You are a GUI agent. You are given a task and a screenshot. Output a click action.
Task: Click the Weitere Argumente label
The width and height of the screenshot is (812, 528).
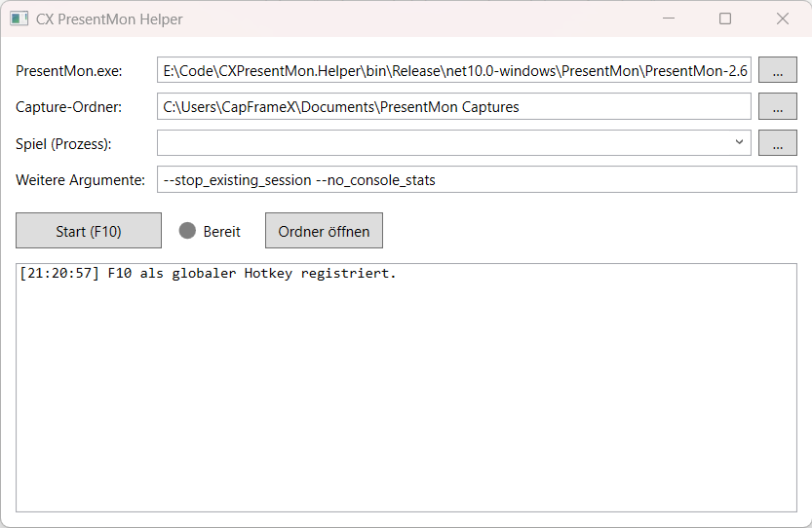(80, 180)
